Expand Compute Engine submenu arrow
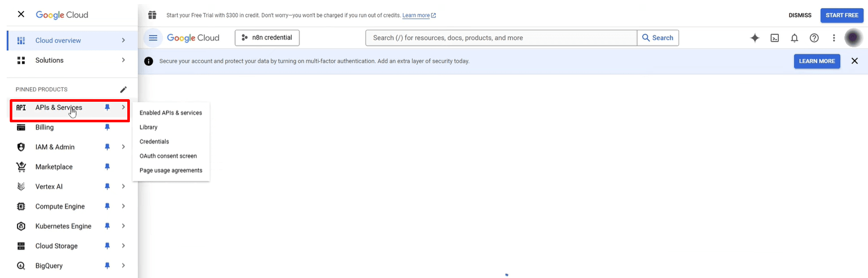 point(123,206)
